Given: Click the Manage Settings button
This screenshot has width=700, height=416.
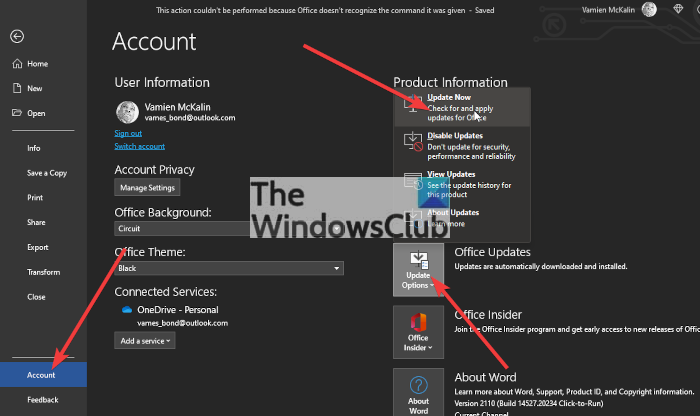Looking at the screenshot, I should 147,187.
